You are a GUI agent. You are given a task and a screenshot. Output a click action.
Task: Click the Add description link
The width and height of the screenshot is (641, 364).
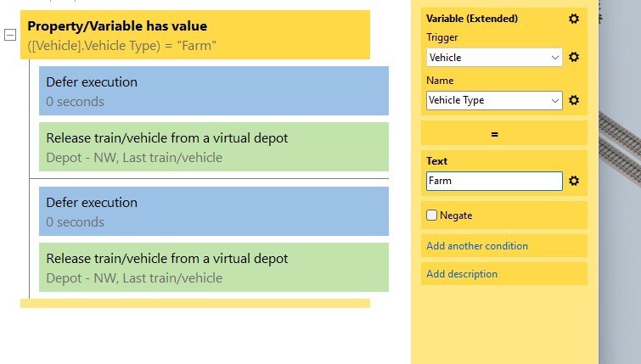click(x=462, y=274)
